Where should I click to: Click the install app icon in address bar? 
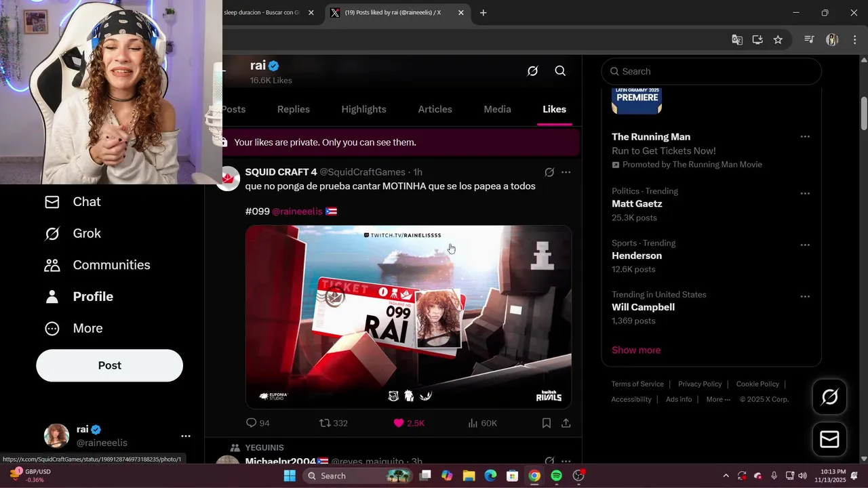point(757,40)
